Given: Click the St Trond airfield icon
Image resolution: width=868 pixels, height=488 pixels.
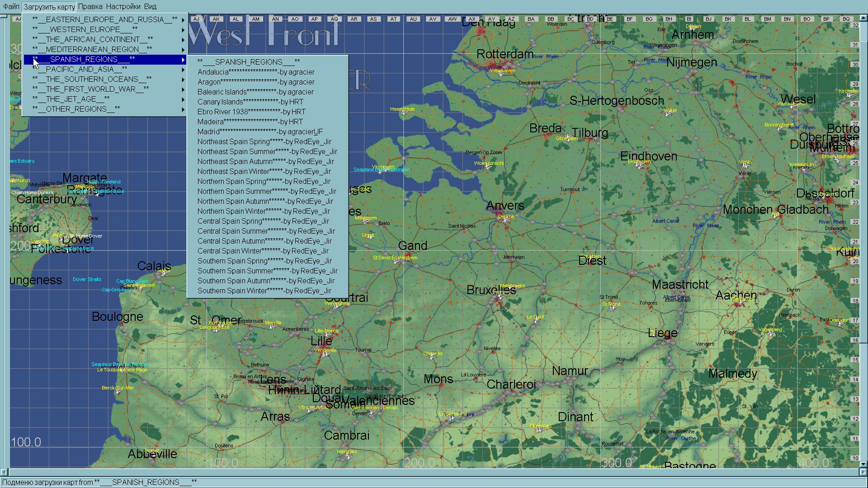Looking at the screenshot, I should (612, 309).
